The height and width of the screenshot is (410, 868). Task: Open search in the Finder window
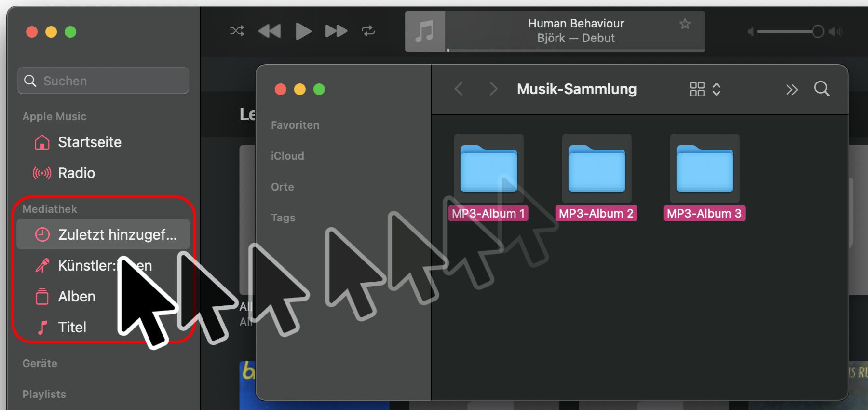[x=822, y=89]
